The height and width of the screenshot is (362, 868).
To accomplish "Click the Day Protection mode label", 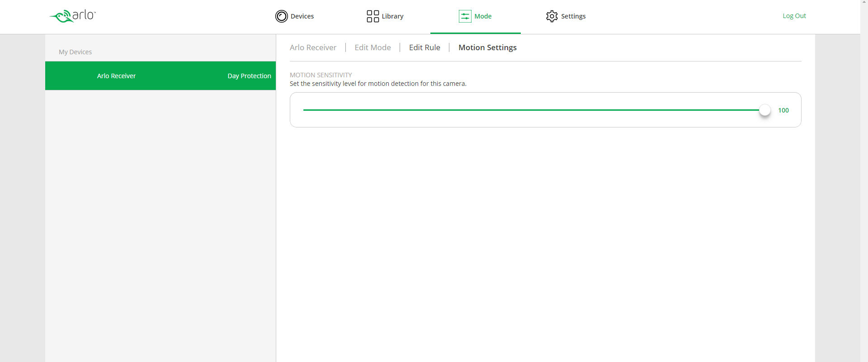I will [249, 76].
